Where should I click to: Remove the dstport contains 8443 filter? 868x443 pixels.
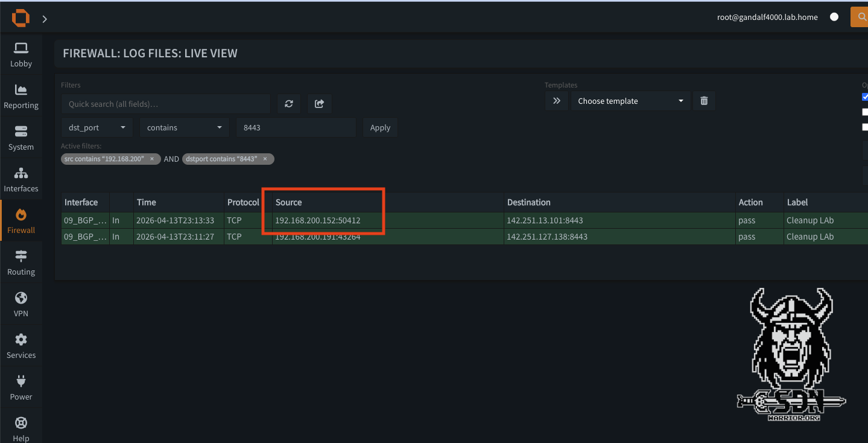[x=265, y=159]
